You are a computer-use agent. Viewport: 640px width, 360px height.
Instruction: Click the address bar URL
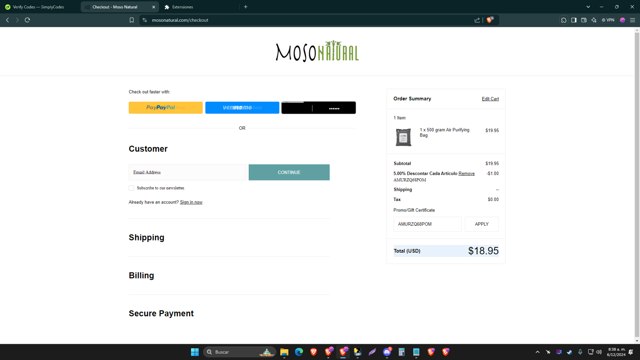pyautogui.click(x=180, y=20)
